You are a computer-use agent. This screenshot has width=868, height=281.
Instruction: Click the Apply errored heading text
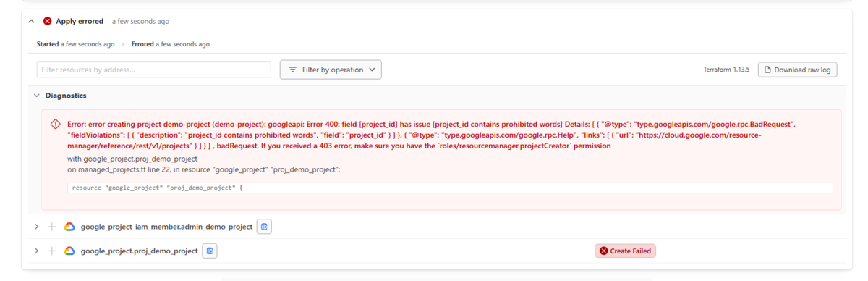(80, 22)
